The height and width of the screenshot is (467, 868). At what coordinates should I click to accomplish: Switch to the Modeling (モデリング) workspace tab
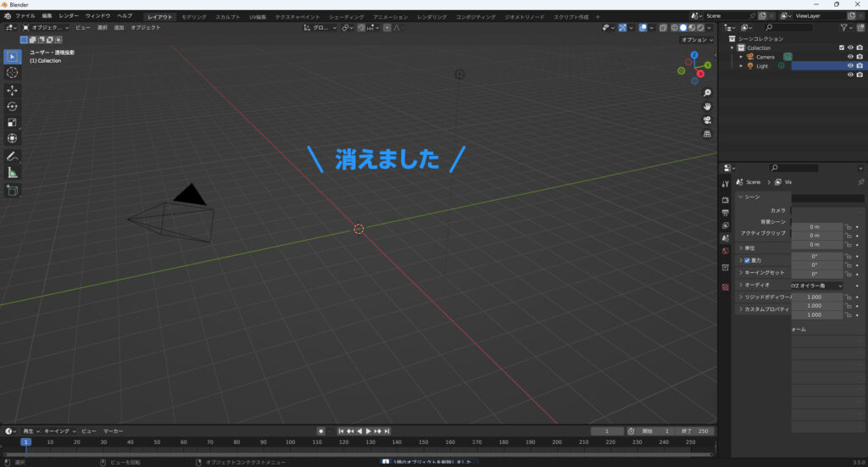[x=193, y=16]
